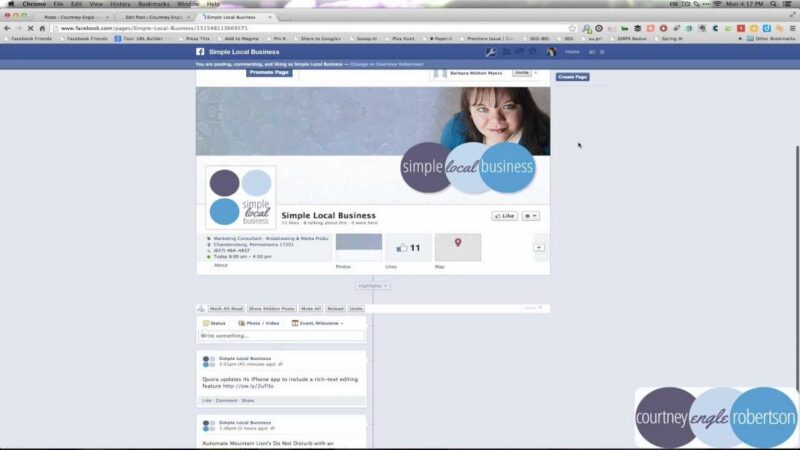Open Event, Milestone post option
Image resolution: width=800 pixels, height=450 pixels.
317,323
